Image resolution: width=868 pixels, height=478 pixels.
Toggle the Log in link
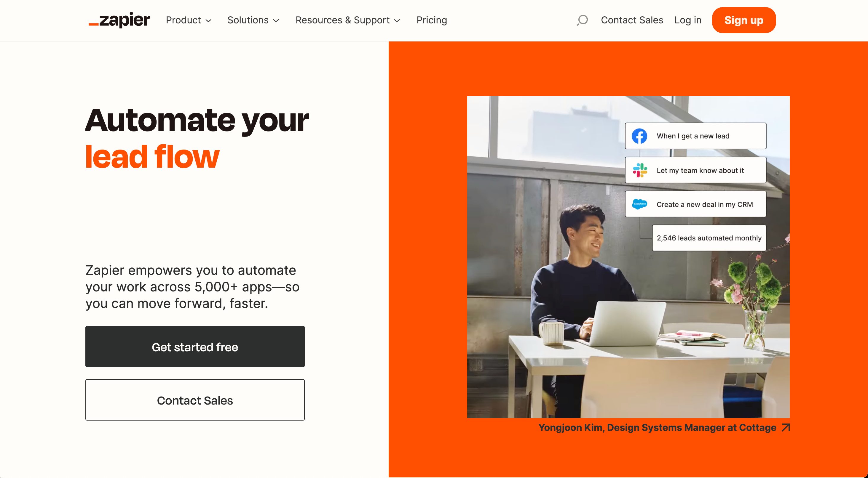[687, 20]
